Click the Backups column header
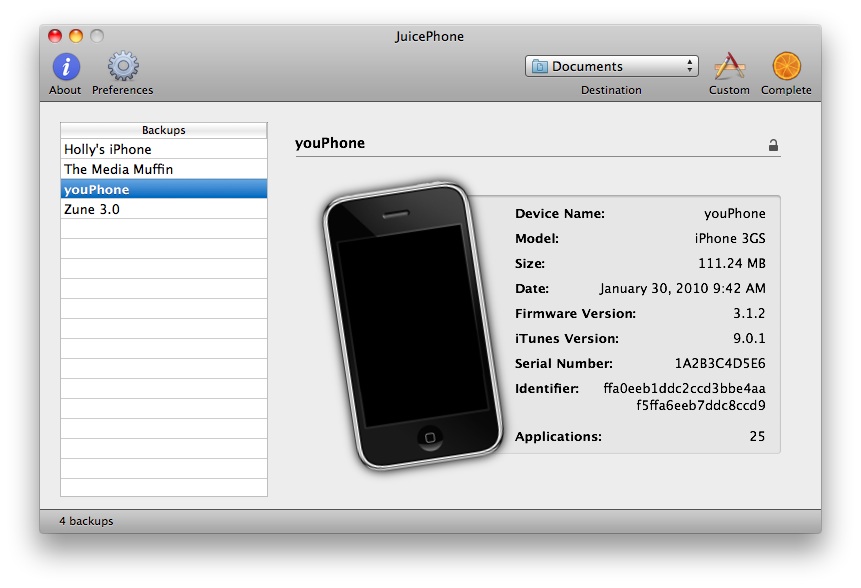This screenshot has height=588, width=861. 164,130
